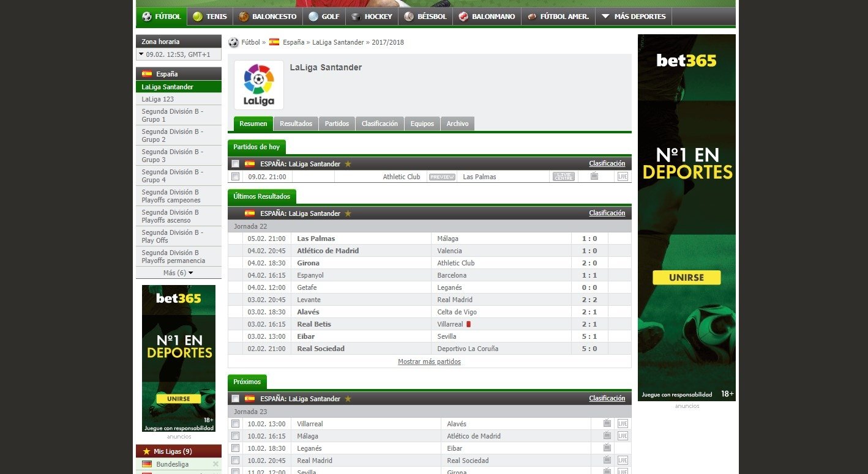
Task: Open the Baloncesto sport section
Action: (268, 17)
